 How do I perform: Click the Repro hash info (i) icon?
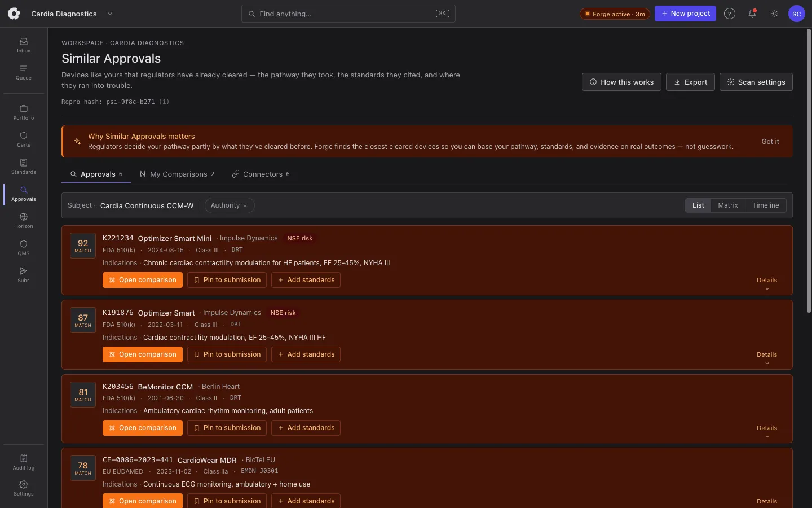(x=164, y=102)
